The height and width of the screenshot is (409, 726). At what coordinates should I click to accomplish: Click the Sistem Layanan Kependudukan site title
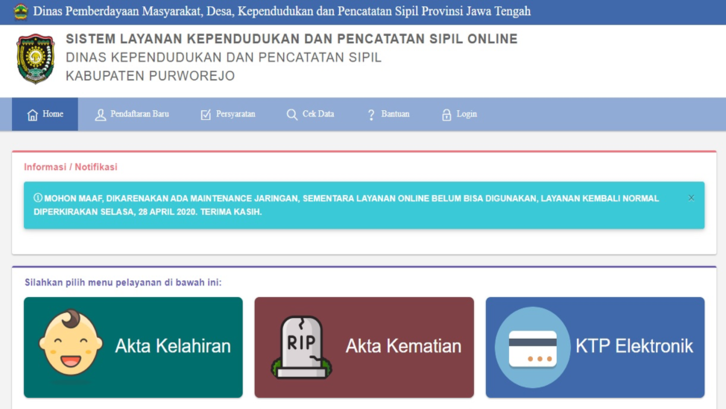[292, 39]
